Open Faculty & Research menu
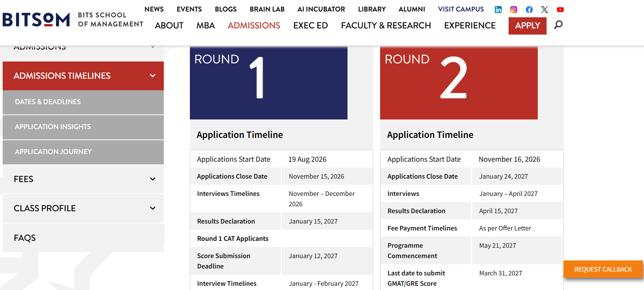The height and width of the screenshot is (290, 644). coord(386,26)
